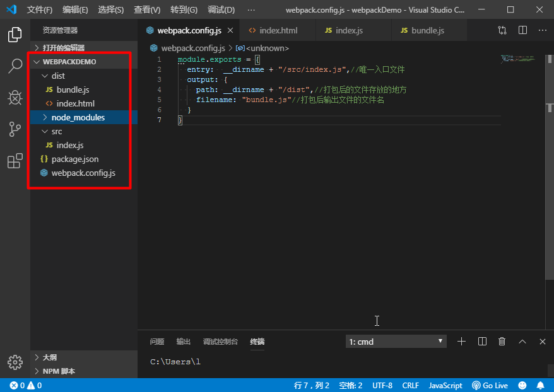Kill terminal with the trash icon
The height and width of the screenshot is (392, 554).
pyautogui.click(x=502, y=341)
